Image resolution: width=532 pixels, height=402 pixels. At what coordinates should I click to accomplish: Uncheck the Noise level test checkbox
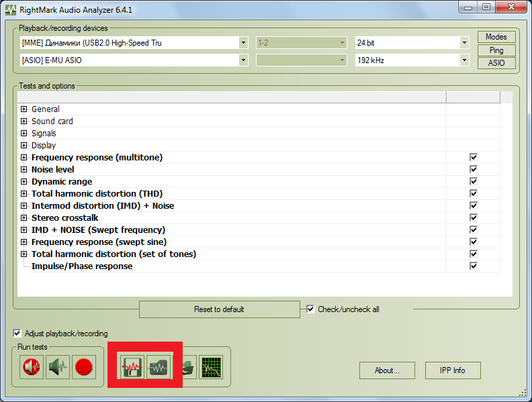474,169
